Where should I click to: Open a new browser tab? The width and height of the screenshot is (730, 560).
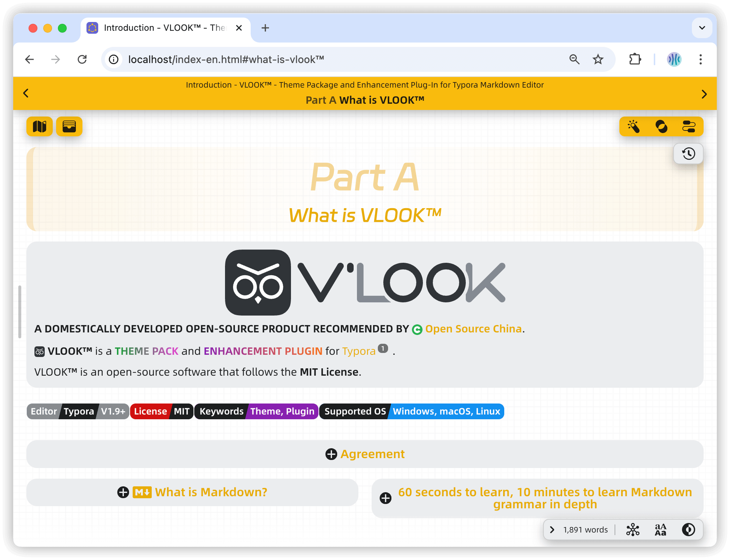265,27
